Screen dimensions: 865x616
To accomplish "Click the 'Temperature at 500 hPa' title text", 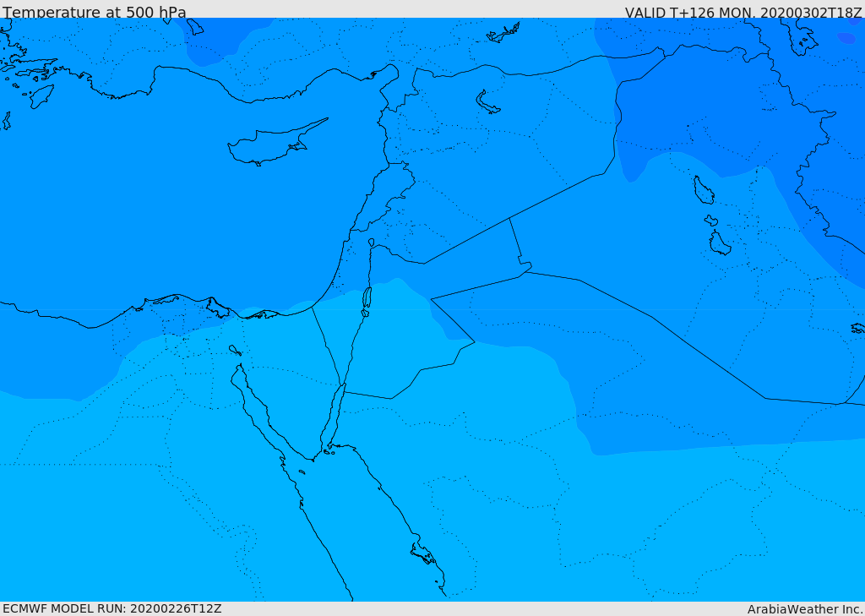I will pyautogui.click(x=95, y=12).
